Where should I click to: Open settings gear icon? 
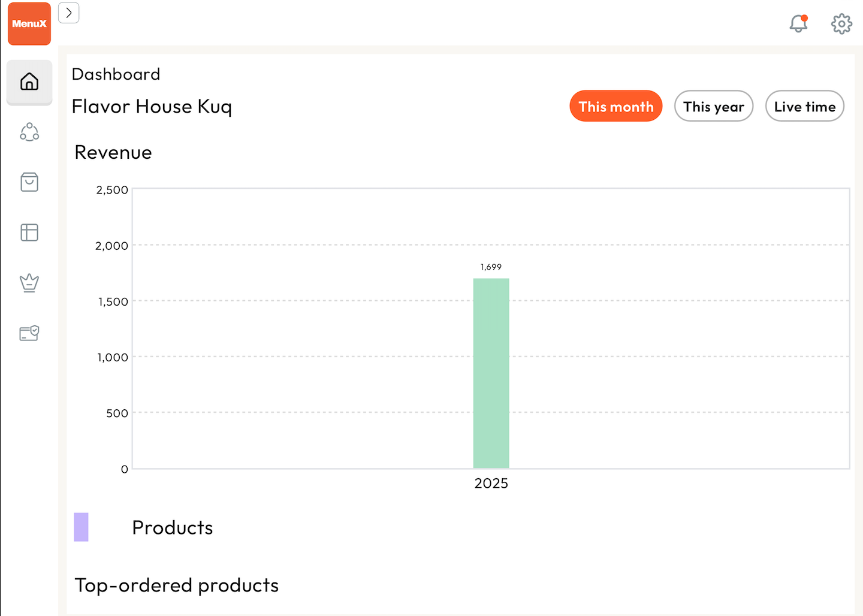pyautogui.click(x=841, y=24)
